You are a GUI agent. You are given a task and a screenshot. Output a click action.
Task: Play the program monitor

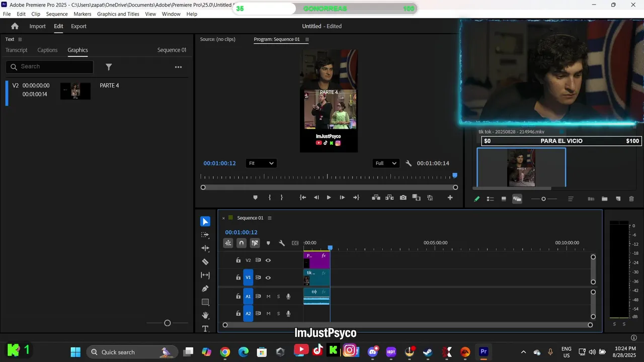click(x=329, y=198)
